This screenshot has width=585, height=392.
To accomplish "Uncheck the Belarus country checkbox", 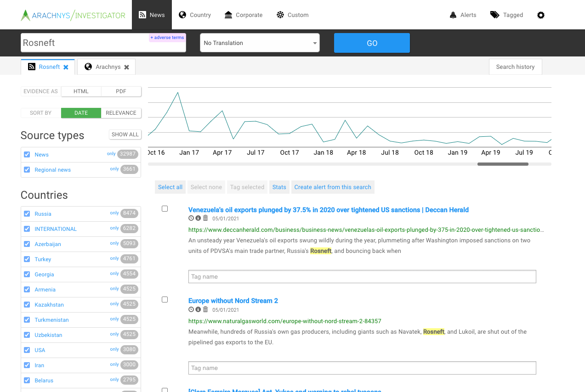I will (x=27, y=381).
